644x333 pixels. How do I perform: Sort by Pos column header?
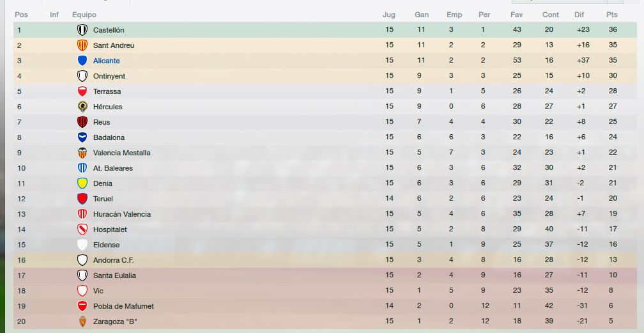(x=21, y=15)
